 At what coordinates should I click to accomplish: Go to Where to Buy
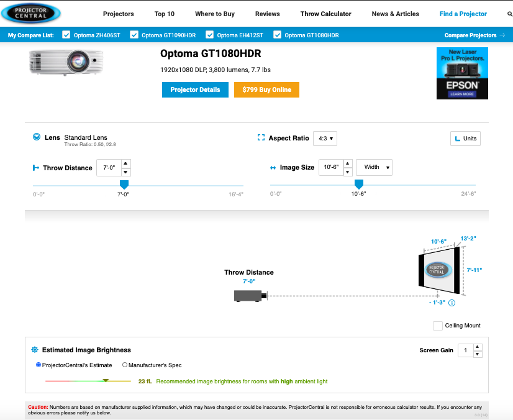tap(215, 14)
